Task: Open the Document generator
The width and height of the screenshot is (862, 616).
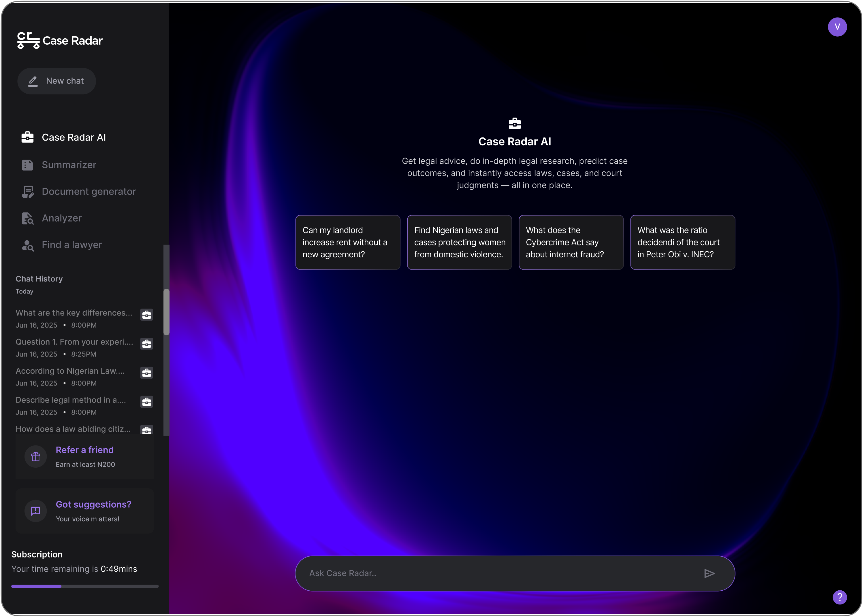Action: point(89,192)
